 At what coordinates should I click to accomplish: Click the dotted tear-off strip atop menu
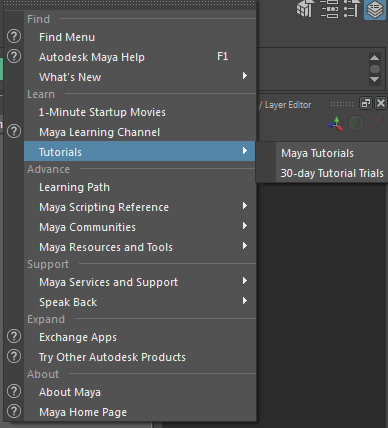click(130, 3)
